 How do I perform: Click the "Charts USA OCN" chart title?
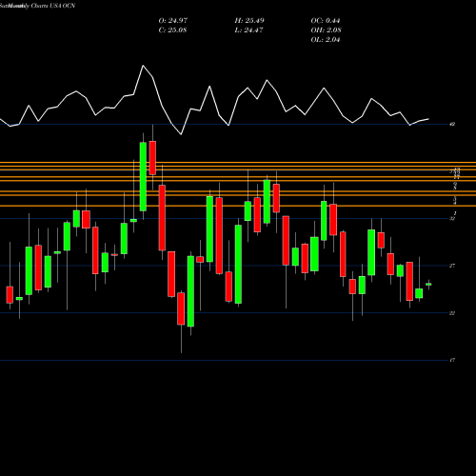click(x=53, y=6)
